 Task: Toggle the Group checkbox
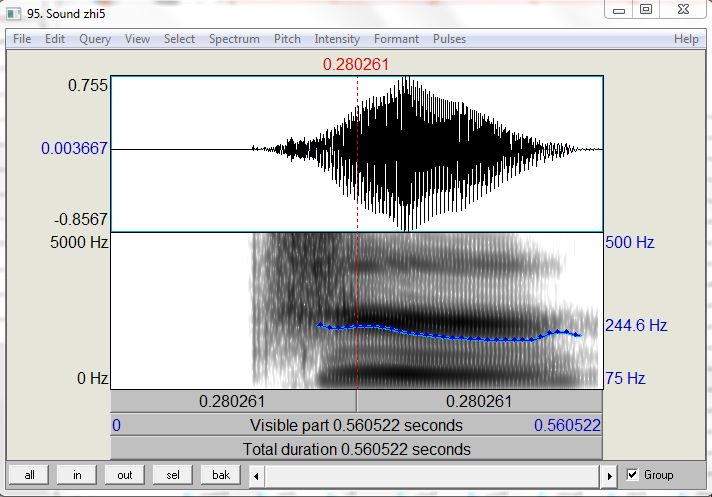pyautogui.click(x=632, y=475)
